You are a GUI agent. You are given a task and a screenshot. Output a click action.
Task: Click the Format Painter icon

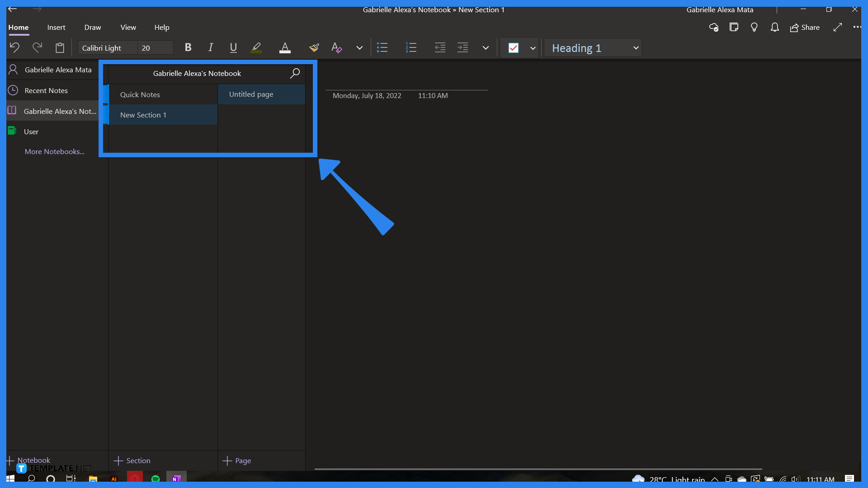[314, 47]
